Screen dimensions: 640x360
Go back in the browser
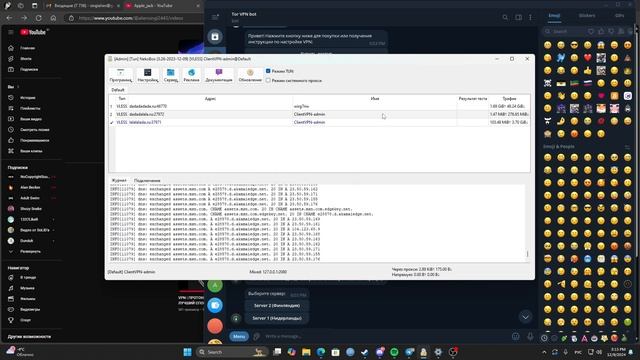click(x=9, y=18)
